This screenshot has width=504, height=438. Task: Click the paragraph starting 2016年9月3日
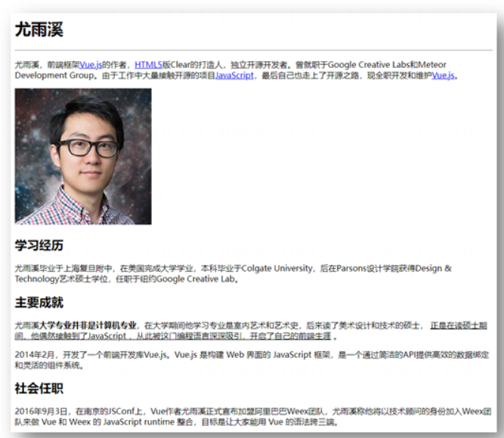pos(253,416)
